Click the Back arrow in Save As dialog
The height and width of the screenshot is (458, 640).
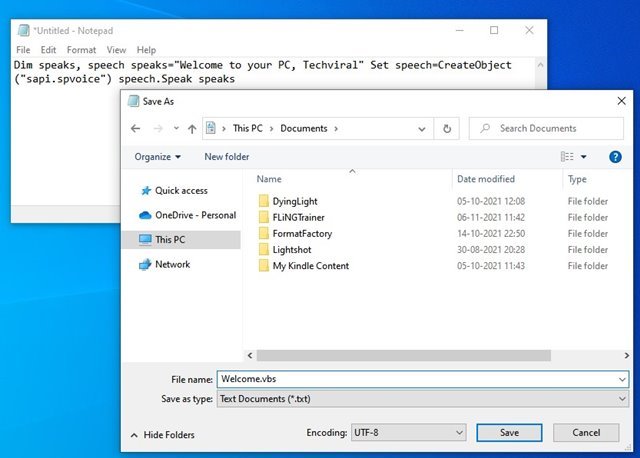coord(136,129)
